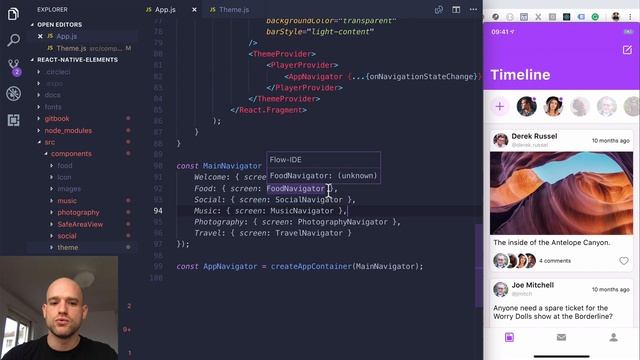Screen dimensions: 640x360
Task: Expand the photography folder
Action: point(78,212)
